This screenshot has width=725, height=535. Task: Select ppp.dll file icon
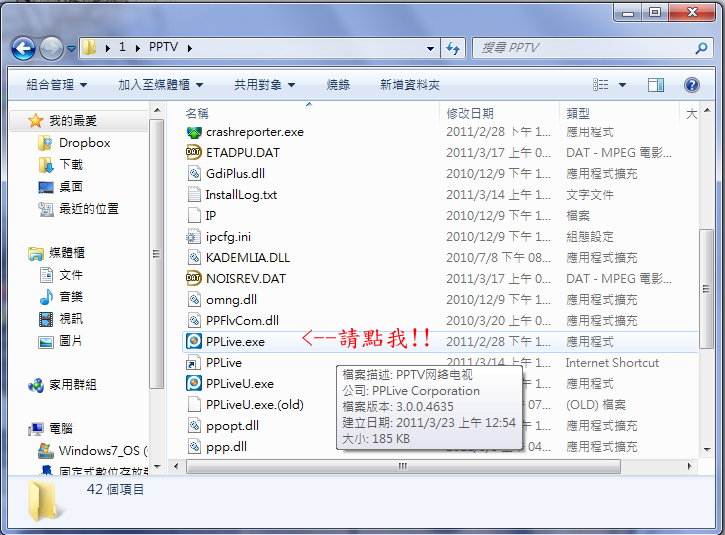click(x=194, y=447)
